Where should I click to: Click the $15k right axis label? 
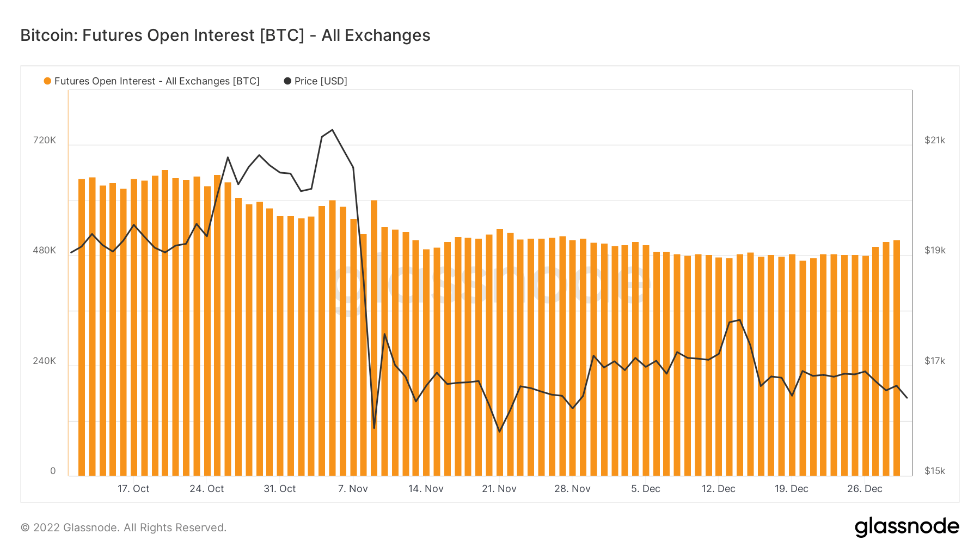(935, 471)
